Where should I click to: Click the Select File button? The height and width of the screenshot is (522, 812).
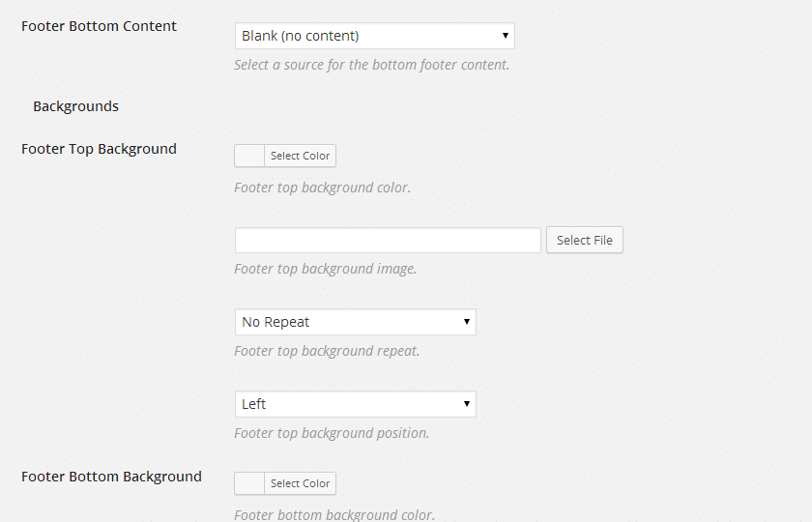point(585,241)
